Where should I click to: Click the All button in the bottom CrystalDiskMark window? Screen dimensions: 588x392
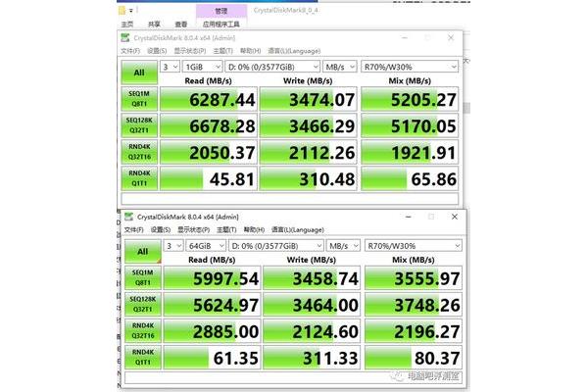tap(143, 251)
